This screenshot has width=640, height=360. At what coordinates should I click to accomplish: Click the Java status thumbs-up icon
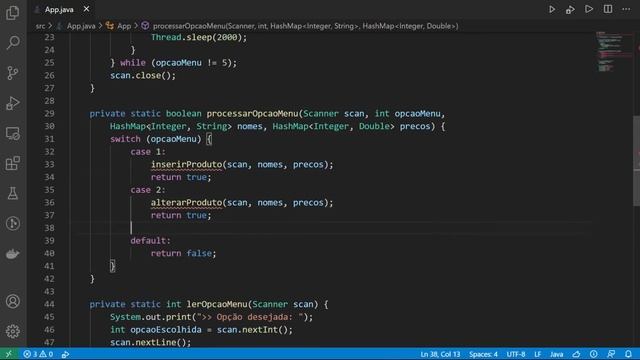pyautogui.click(x=576, y=354)
